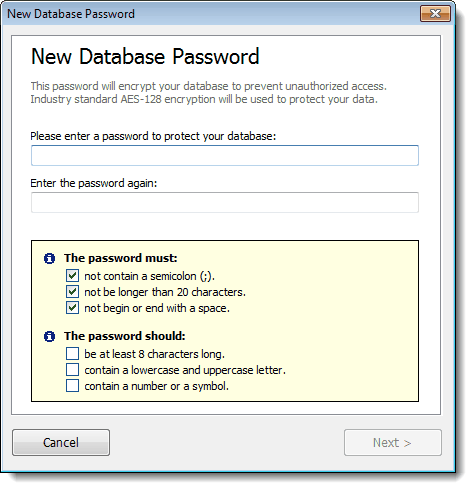473x490 pixels.
Task: Check 'be at least 8 characters long' box
Action: (72, 354)
